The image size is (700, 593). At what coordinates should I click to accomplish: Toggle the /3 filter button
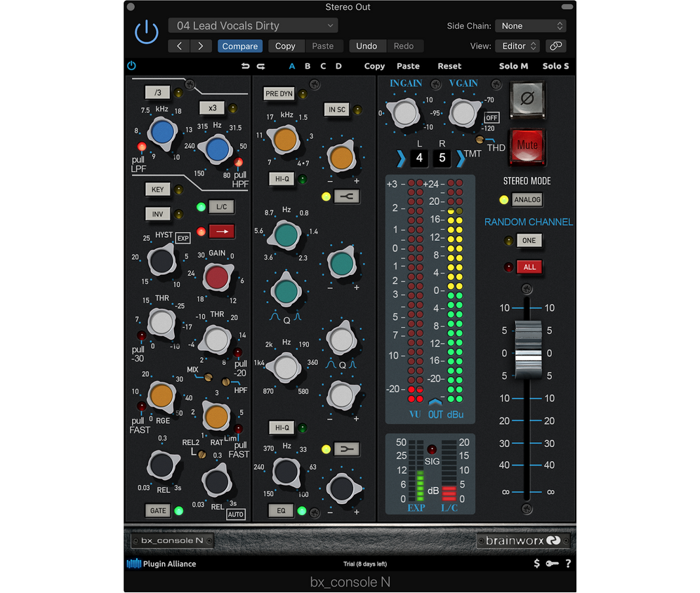[158, 93]
